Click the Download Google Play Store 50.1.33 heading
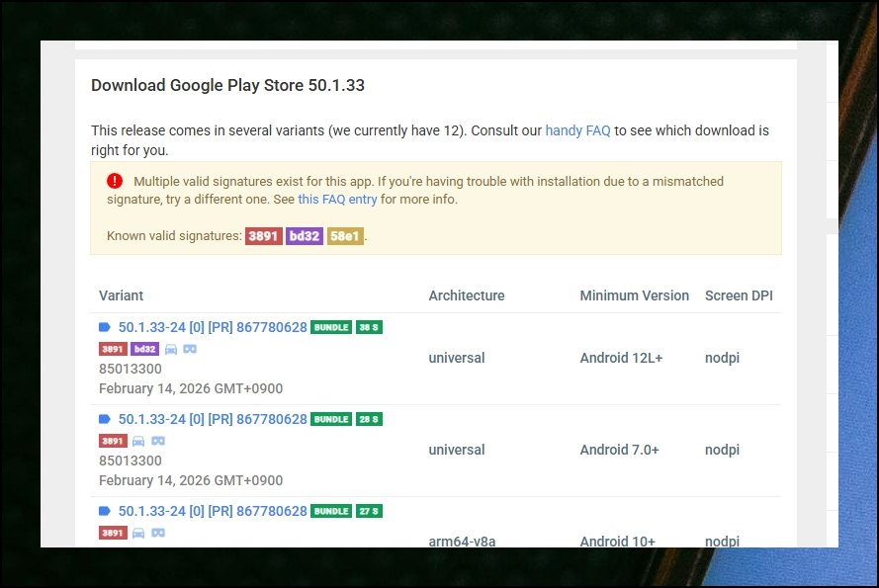Viewport: 879px width, 588px height. 227,85
